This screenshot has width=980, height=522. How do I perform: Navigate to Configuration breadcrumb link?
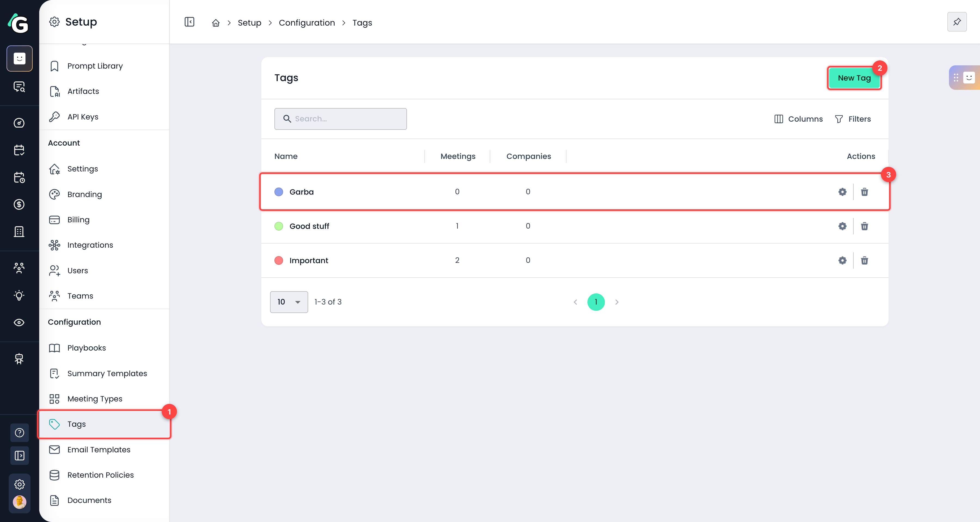(307, 23)
